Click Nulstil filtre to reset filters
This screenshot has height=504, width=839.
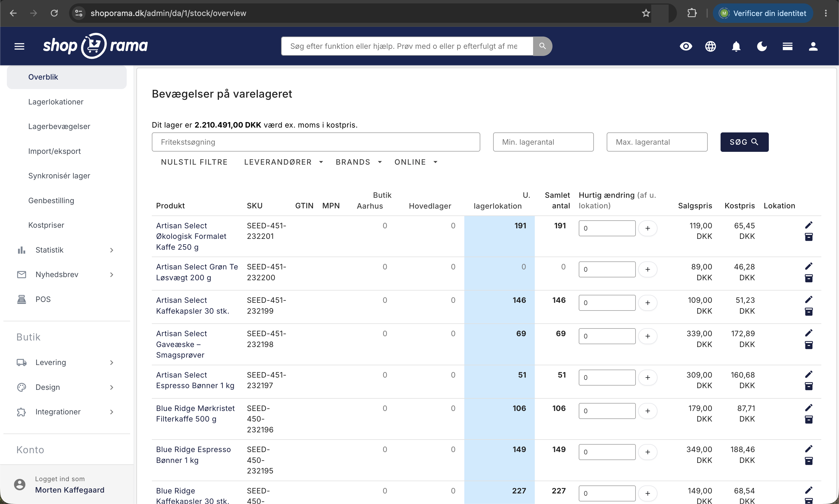click(194, 162)
